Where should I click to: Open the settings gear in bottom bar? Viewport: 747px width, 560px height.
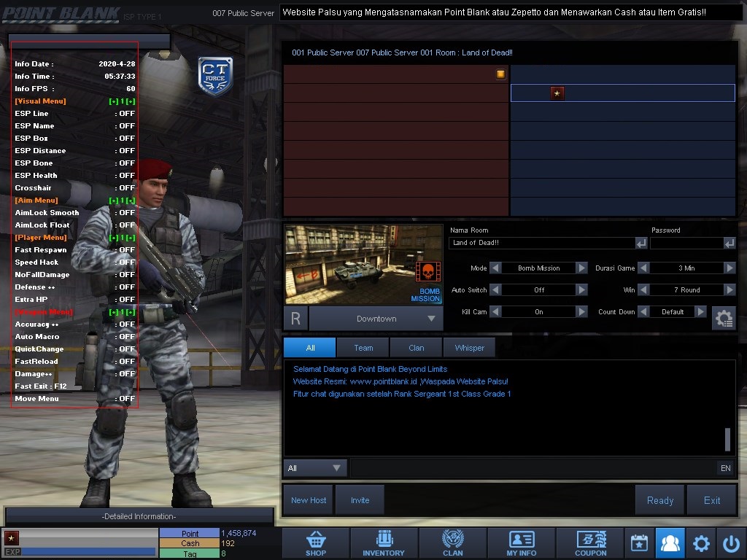pyautogui.click(x=701, y=542)
